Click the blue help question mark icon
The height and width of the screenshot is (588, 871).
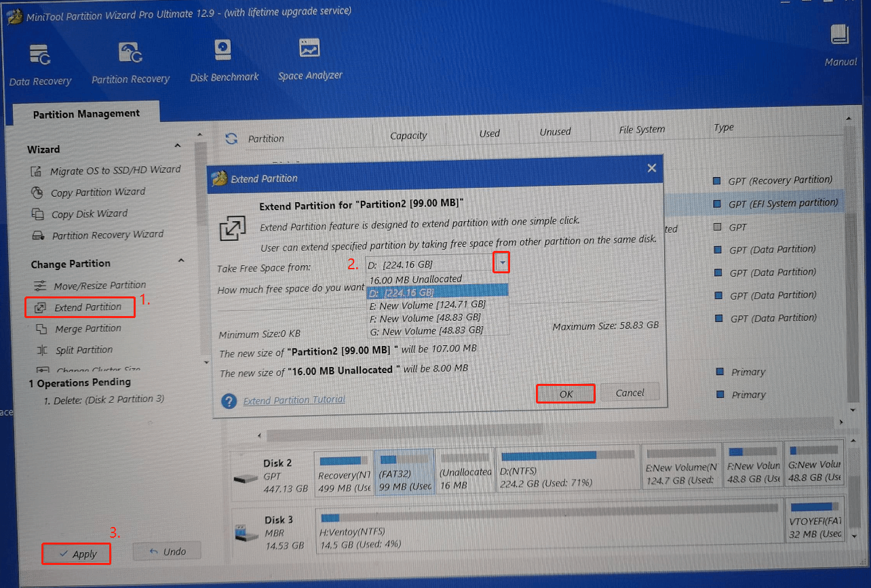pyautogui.click(x=229, y=401)
